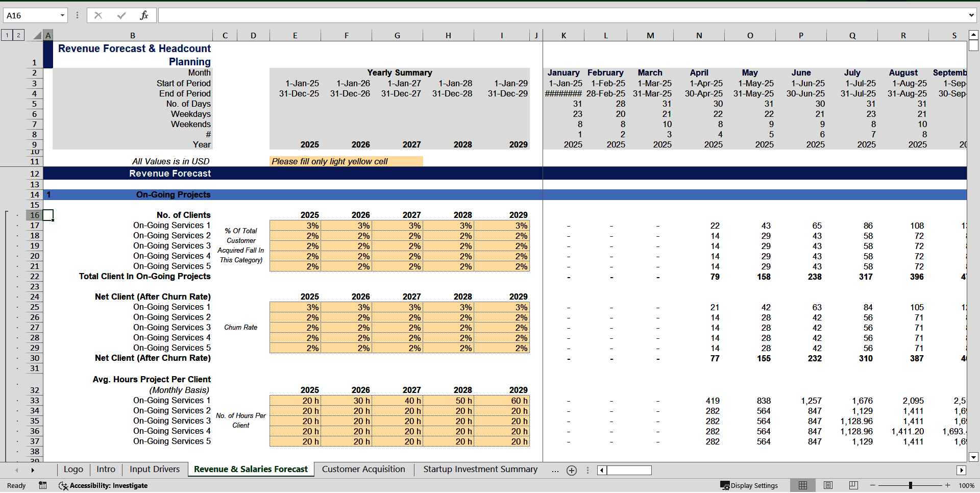Open the Name Box dropdown arrow
The image size is (980, 493).
coord(62,15)
